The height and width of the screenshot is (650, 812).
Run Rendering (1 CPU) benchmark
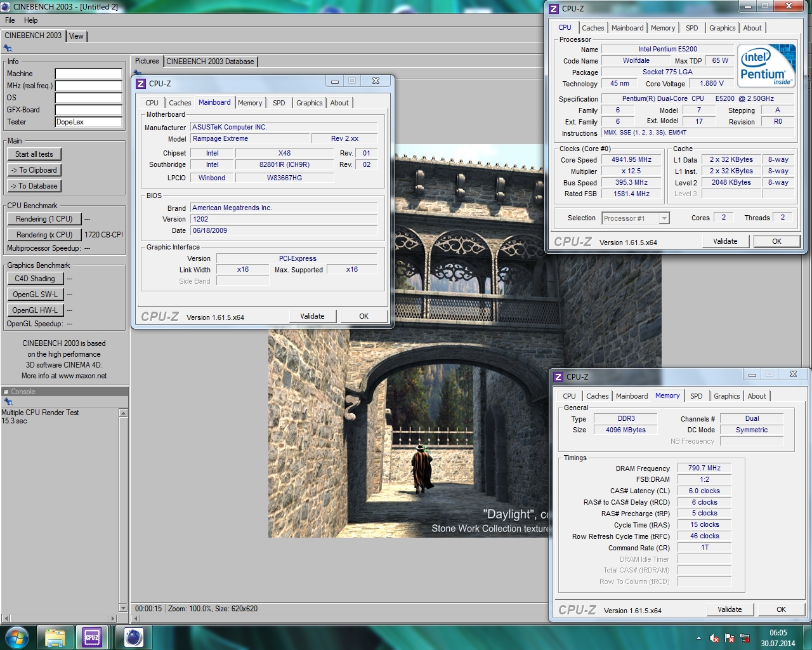[44, 219]
